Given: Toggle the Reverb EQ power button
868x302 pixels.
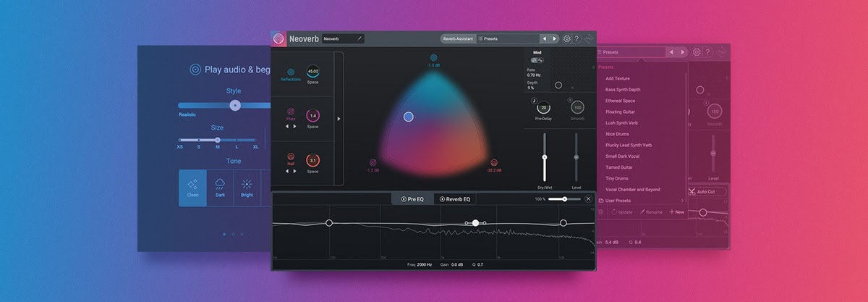Looking at the screenshot, I should pos(442,198).
